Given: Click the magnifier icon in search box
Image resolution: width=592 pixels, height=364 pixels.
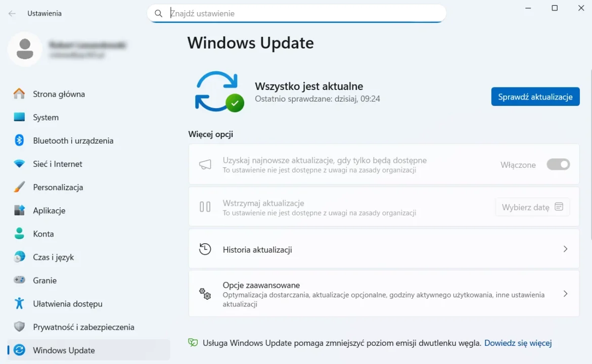Looking at the screenshot, I should [x=159, y=14].
